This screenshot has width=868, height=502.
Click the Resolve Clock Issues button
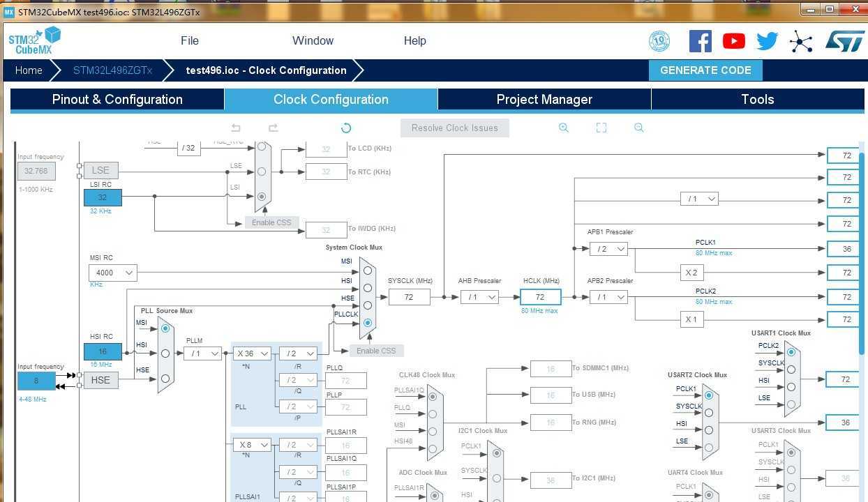coord(455,128)
